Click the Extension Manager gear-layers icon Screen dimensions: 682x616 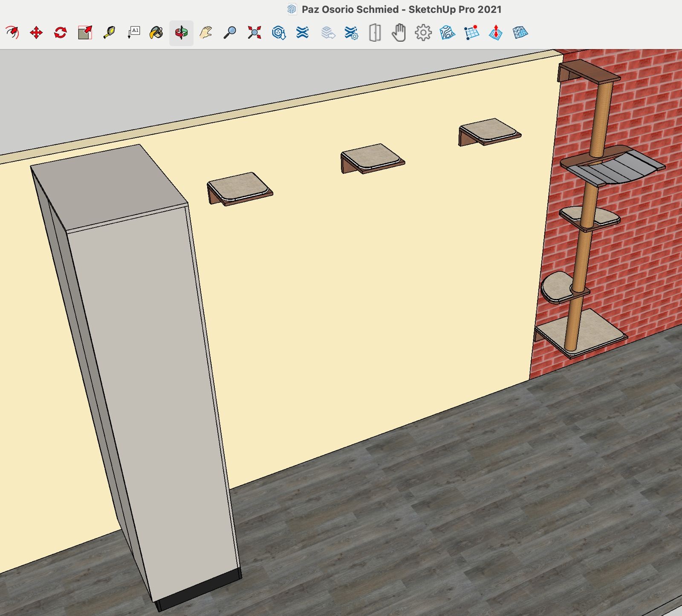(351, 33)
